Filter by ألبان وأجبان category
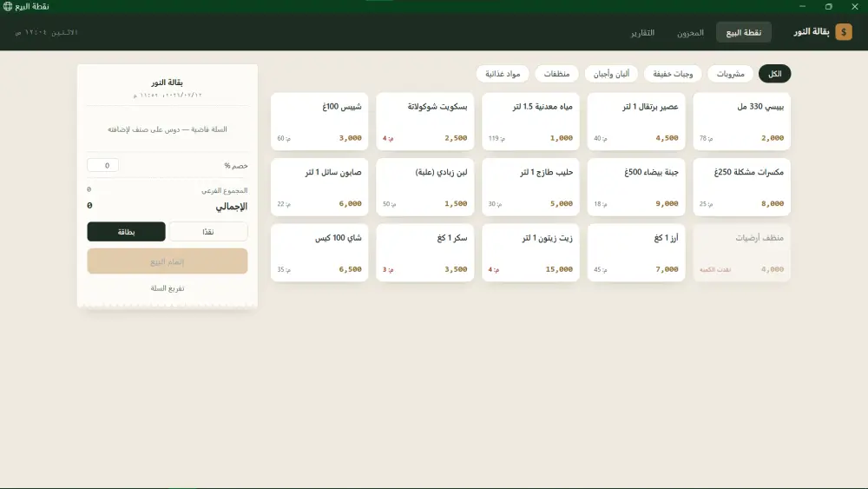 coord(611,74)
